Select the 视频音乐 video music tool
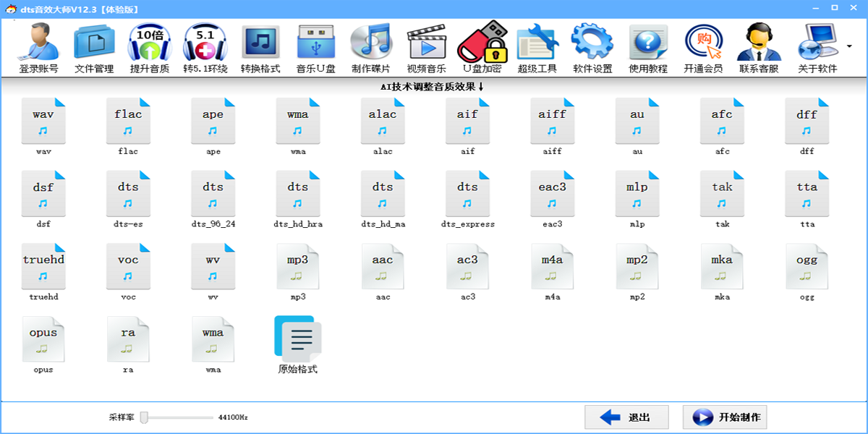Image resolution: width=868 pixels, height=434 pixels. (425, 45)
